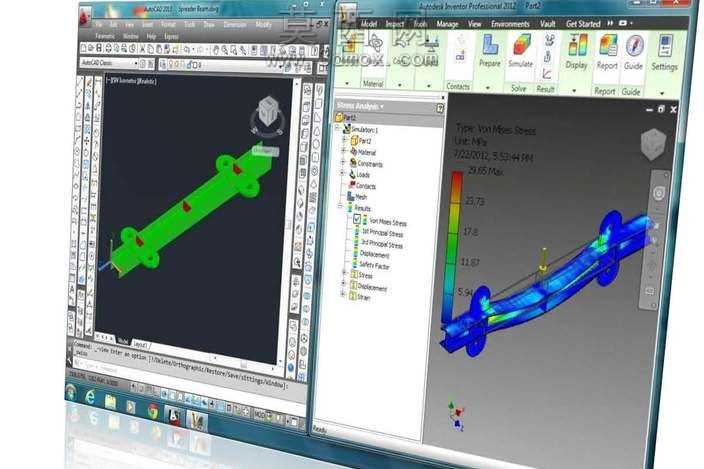Switch to the Inspect ribbon tab

(x=395, y=24)
